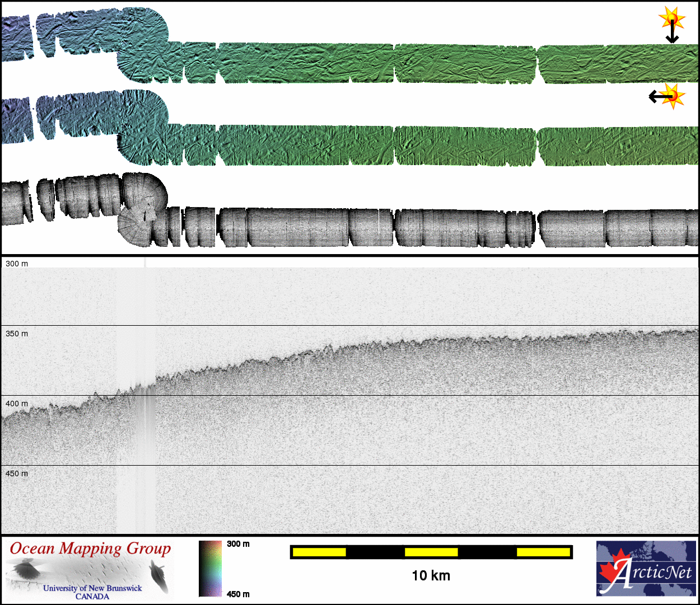Click the 300 m depth label on profile

pyautogui.click(x=17, y=264)
